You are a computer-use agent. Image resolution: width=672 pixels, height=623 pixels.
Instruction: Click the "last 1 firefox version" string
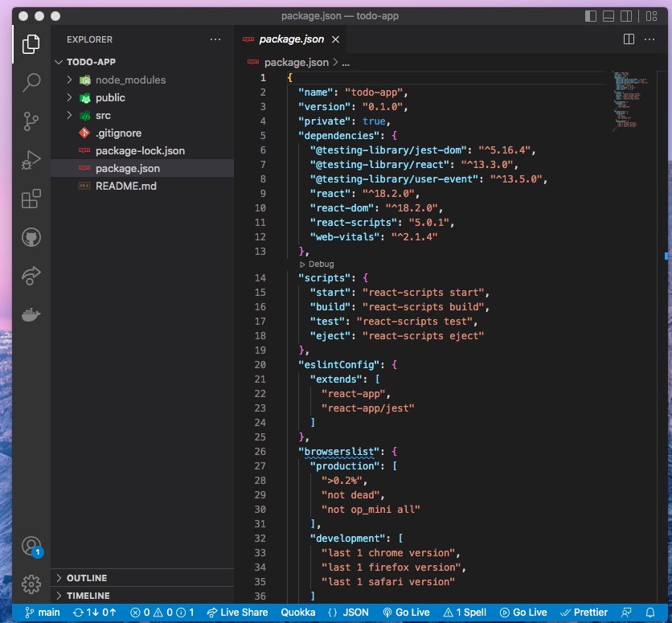pos(391,568)
